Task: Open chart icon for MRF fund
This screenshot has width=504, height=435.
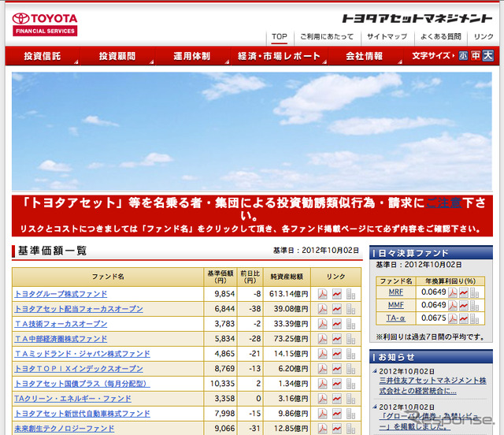Action: [464, 292]
